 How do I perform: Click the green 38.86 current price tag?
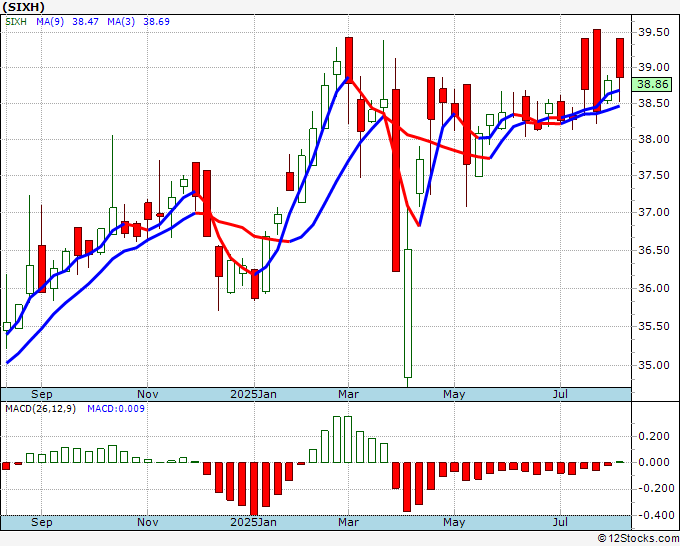click(x=652, y=84)
